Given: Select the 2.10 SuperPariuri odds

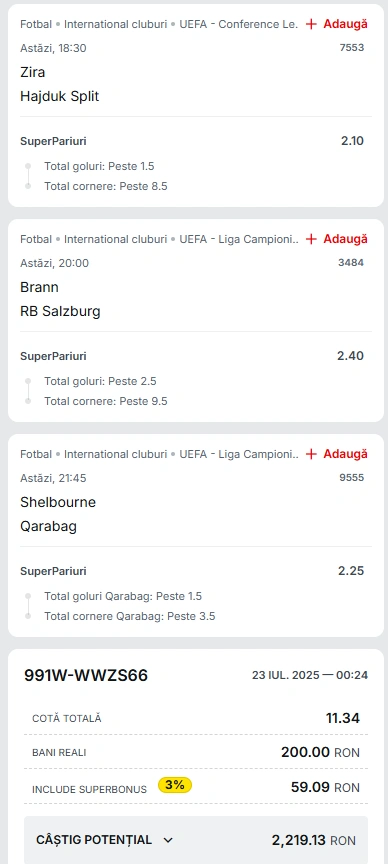Looking at the screenshot, I should point(352,141).
